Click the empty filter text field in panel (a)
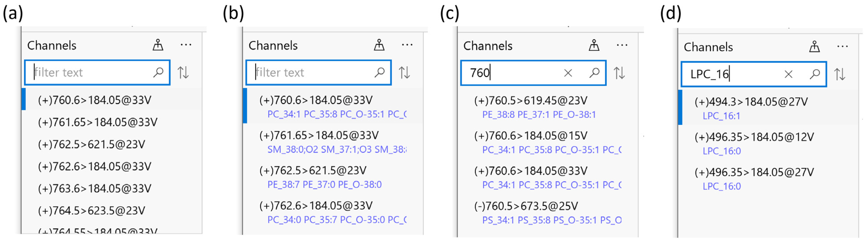This screenshot has height=245, width=868. [91, 73]
